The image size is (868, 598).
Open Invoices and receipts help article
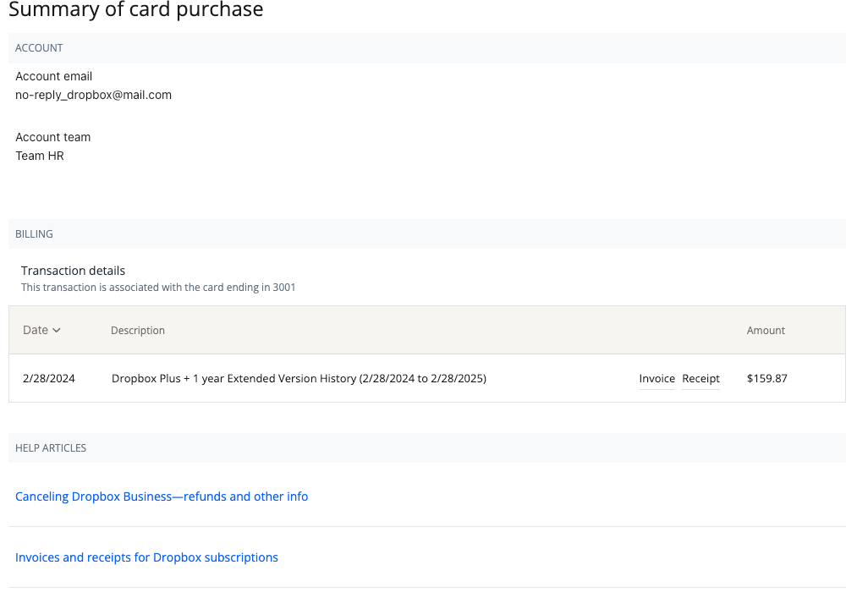(x=146, y=557)
